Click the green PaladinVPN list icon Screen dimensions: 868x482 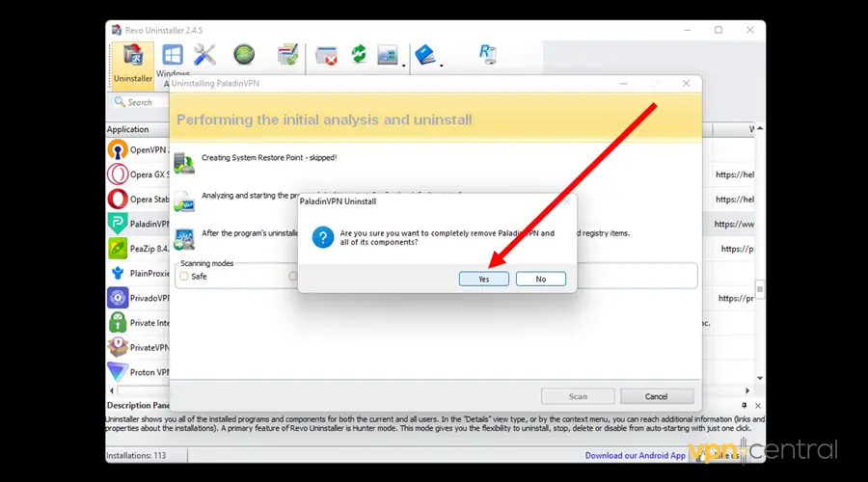pyautogui.click(x=118, y=224)
